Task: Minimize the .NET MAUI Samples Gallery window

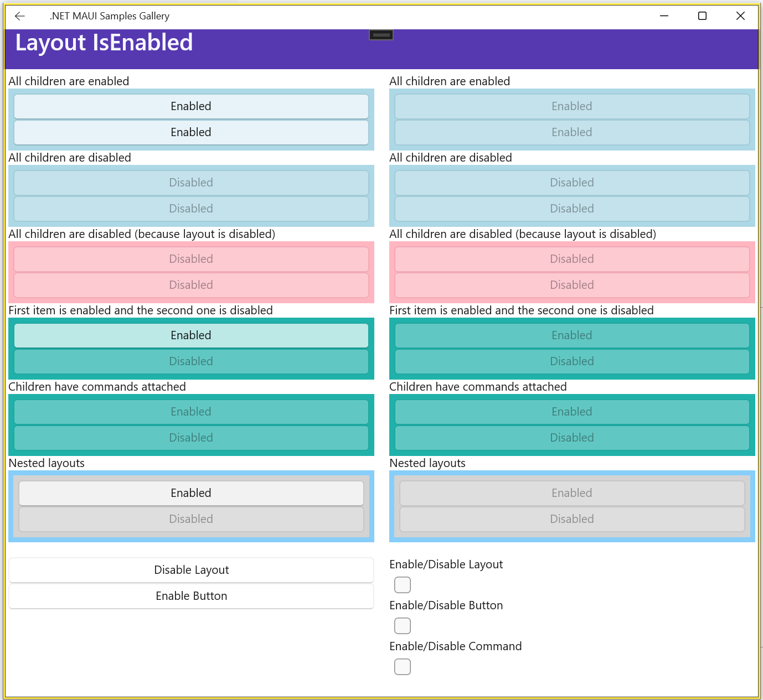Action: (664, 16)
